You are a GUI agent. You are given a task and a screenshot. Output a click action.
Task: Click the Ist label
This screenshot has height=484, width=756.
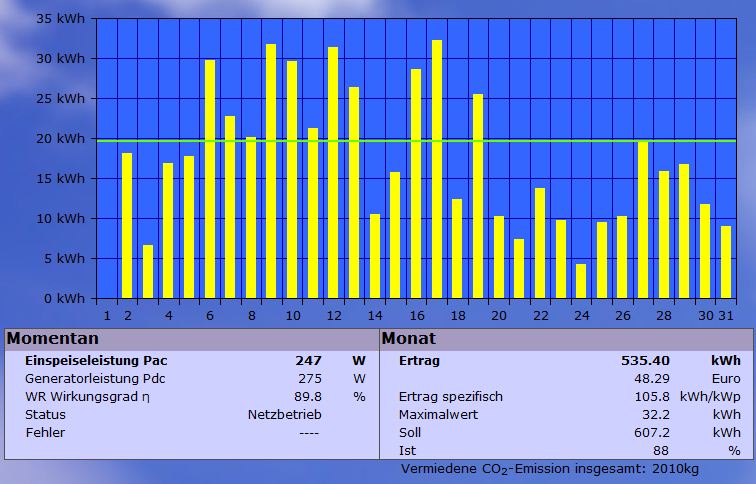407,451
